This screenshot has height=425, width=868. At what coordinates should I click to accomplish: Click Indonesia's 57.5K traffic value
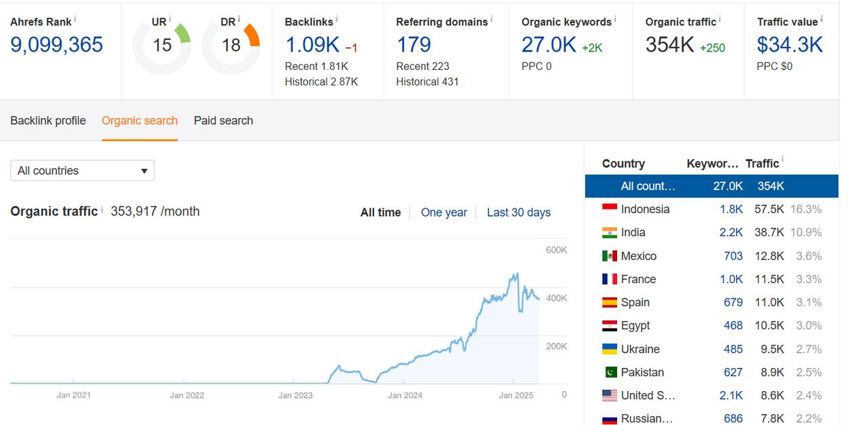click(x=770, y=209)
